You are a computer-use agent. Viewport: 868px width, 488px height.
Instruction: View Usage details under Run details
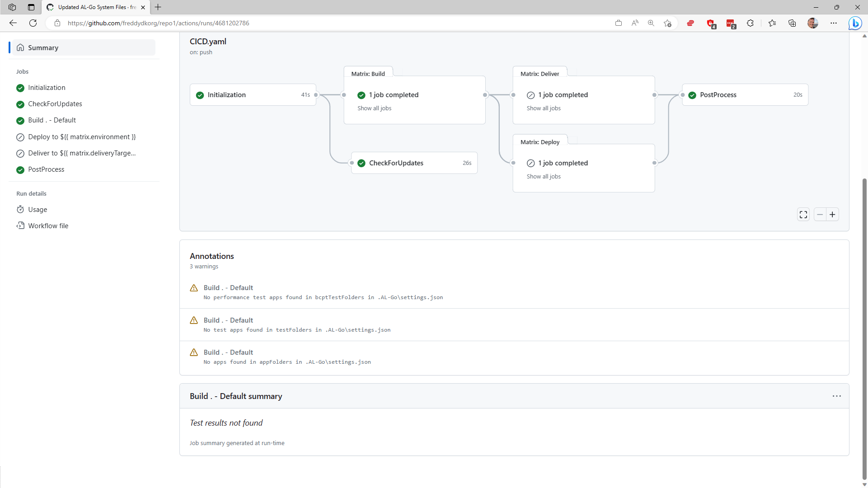[37, 209]
